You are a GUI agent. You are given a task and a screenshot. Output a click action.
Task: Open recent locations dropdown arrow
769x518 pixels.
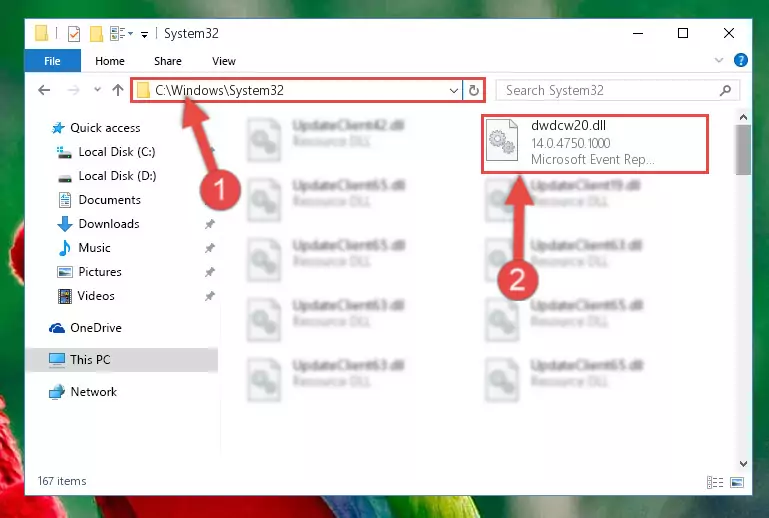click(97, 90)
